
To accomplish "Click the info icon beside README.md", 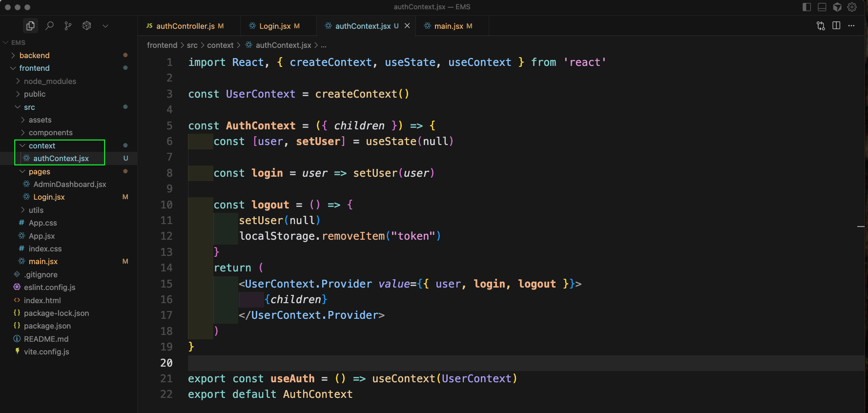I will click(17, 339).
